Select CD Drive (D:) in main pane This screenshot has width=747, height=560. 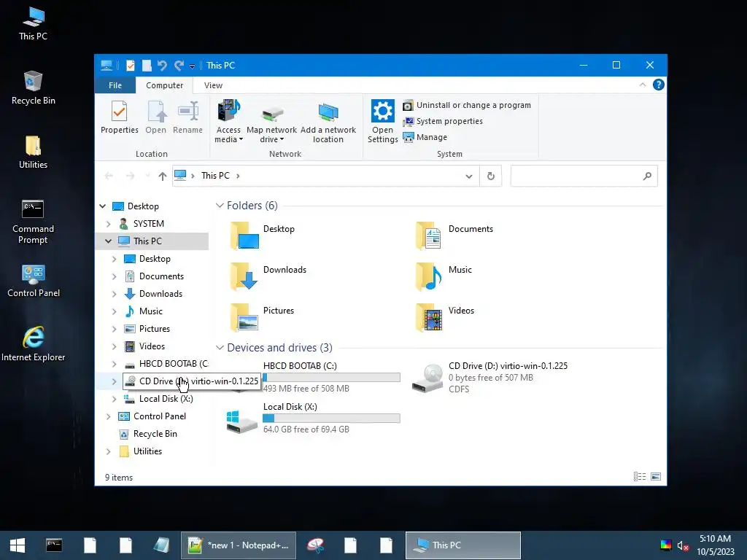tap(489, 377)
